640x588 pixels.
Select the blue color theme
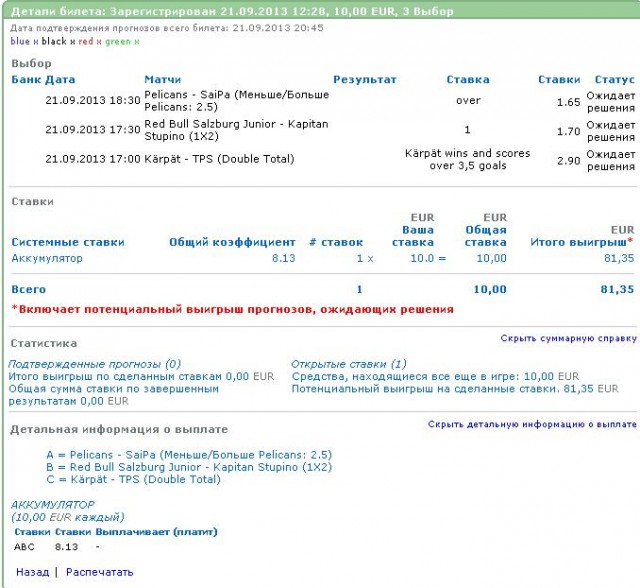(20, 42)
